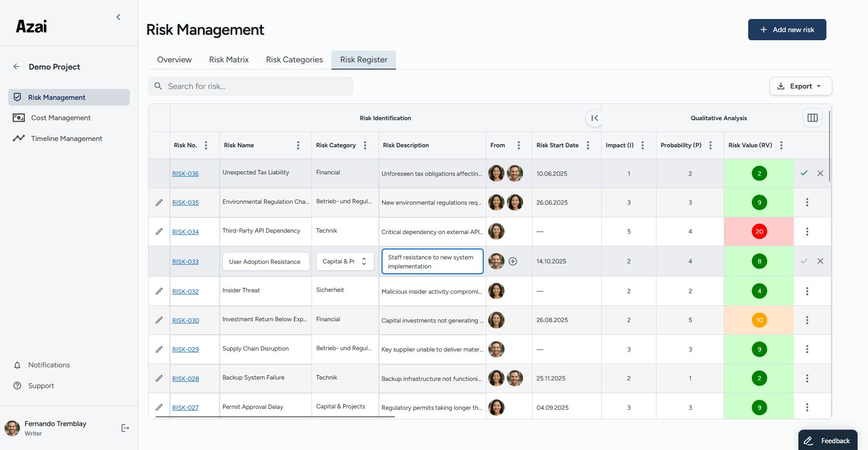Open Risk Value (RV) column options menu
868x450 pixels.
781,145
